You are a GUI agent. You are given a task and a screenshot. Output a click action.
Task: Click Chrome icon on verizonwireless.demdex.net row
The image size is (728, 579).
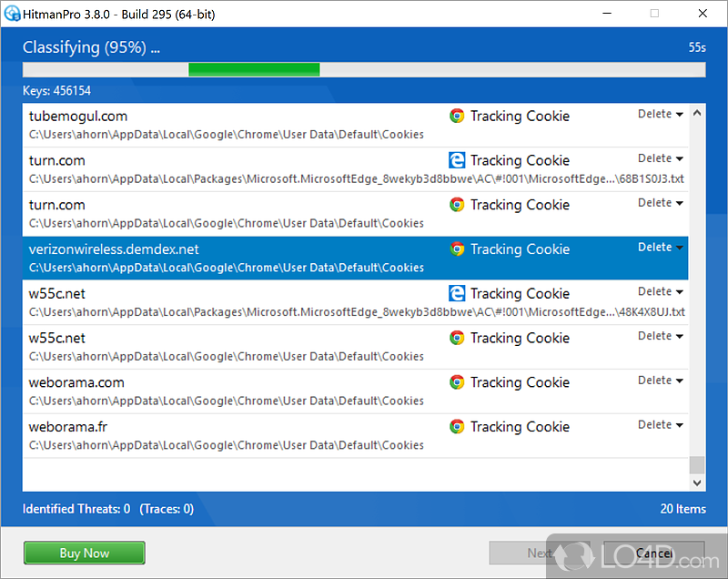coord(457,249)
